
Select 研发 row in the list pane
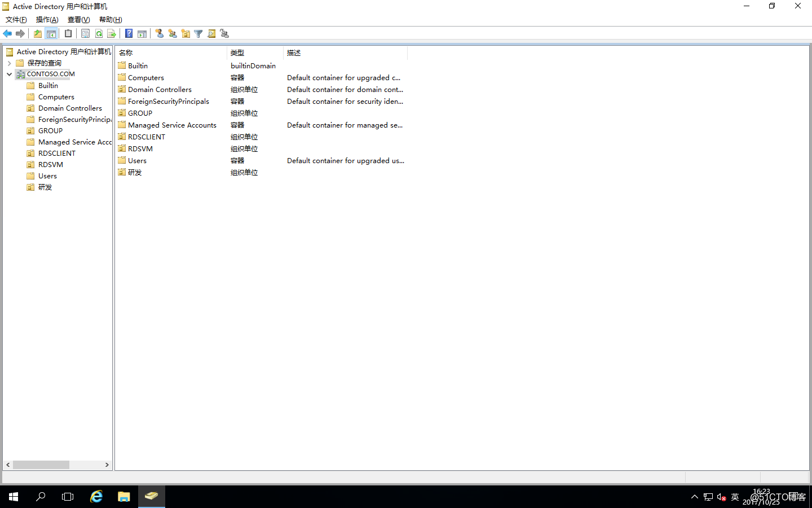click(x=261, y=173)
